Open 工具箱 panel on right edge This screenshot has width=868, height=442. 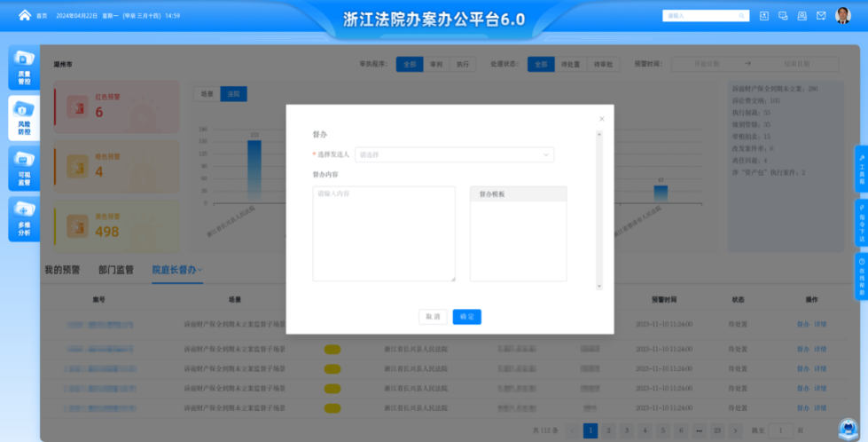pos(861,169)
